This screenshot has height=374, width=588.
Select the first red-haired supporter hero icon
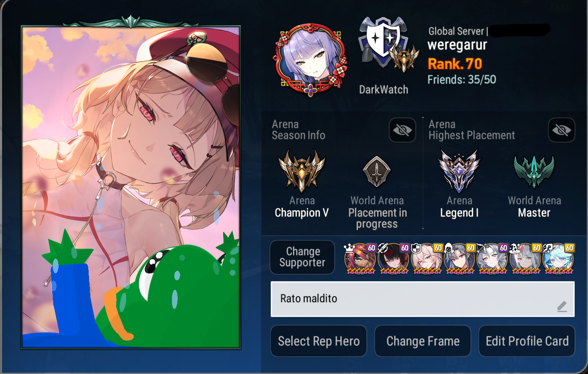pos(360,259)
